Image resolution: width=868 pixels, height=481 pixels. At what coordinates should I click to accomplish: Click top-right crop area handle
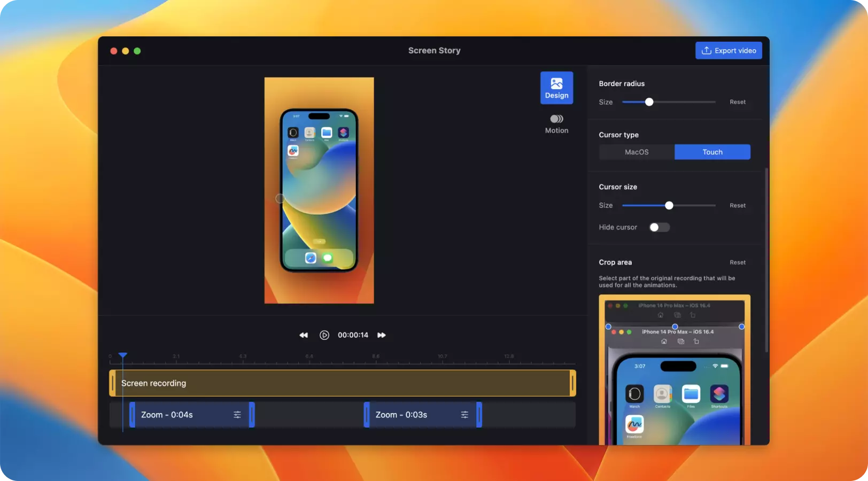click(741, 327)
